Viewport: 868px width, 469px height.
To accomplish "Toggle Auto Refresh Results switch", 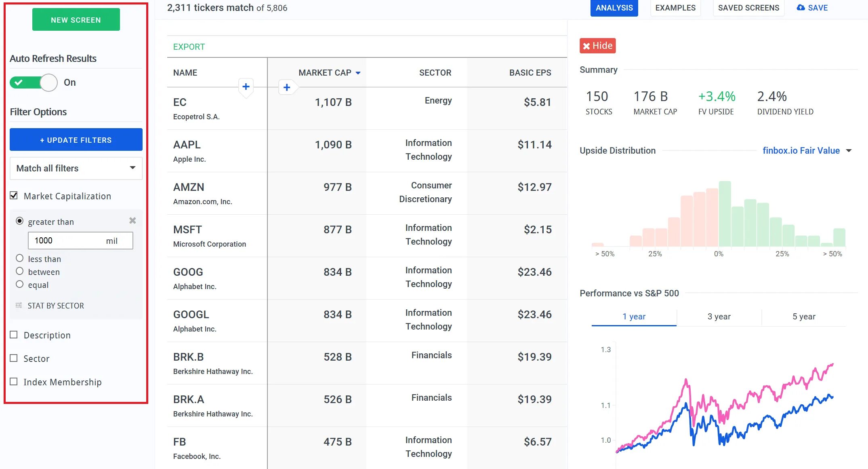I will (34, 82).
